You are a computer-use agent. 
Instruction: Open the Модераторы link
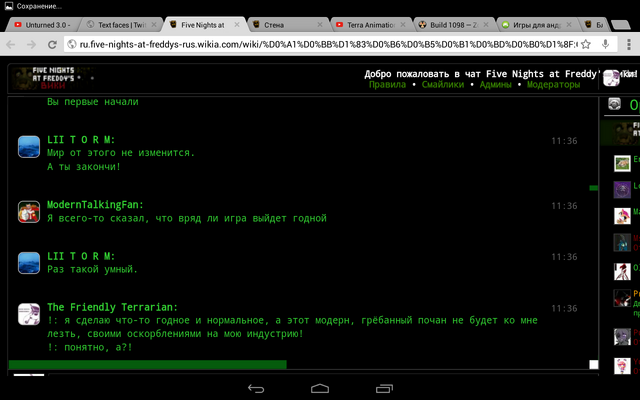(x=553, y=84)
